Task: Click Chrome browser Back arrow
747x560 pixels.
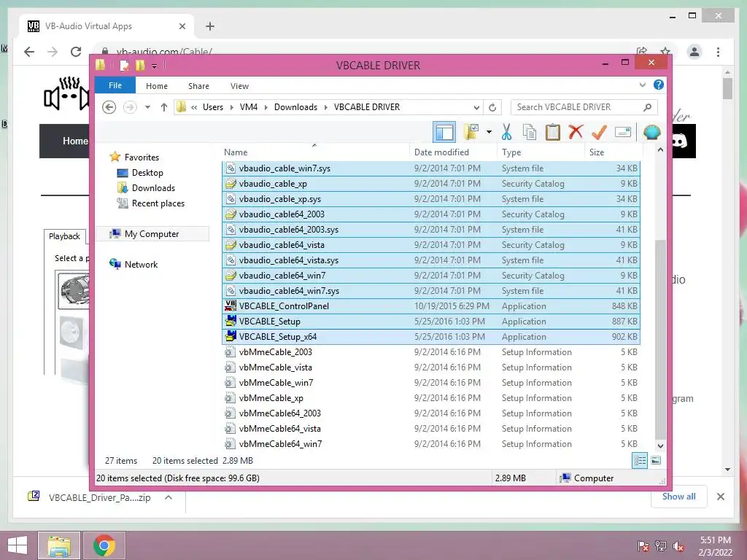Action: (x=29, y=52)
